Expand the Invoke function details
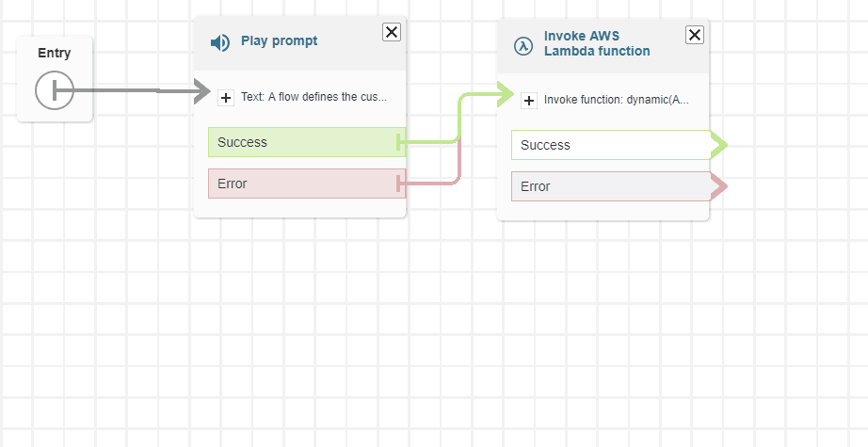Image resolution: width=868 pixels, height=447 pixels. 529,100
